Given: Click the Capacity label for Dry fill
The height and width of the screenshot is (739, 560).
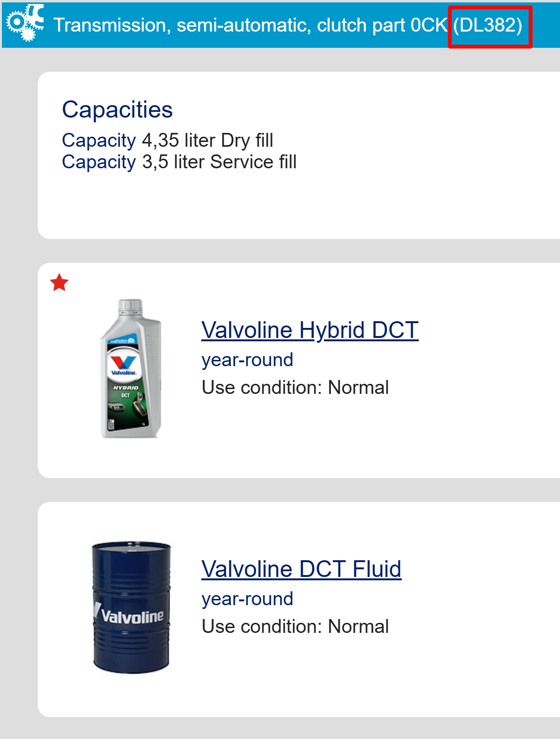Looking at the screenshot, I should (x=99, y=141).
